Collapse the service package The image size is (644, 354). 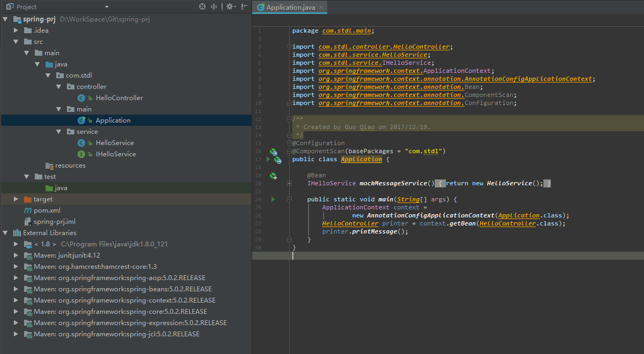tap(59, 132)
